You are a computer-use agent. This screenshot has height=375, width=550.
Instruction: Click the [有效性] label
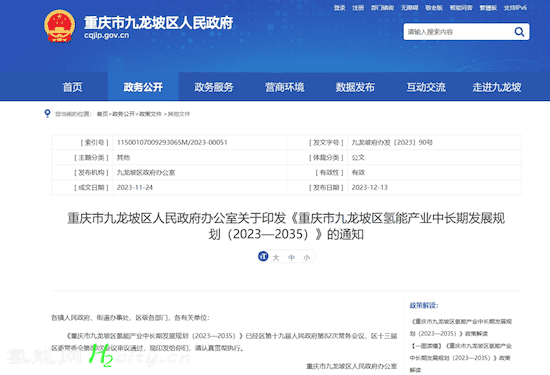pos(329,173)
